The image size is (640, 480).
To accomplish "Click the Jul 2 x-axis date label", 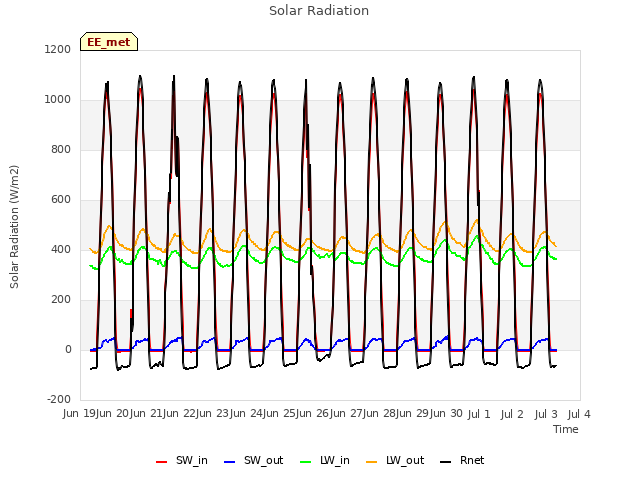I will [x=512, y=414].
